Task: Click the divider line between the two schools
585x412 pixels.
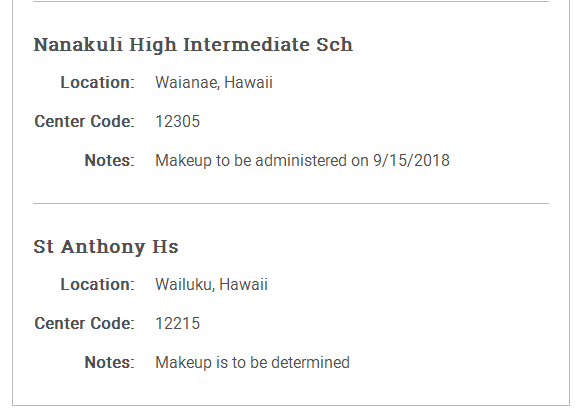Action: (x=291, y=204)
